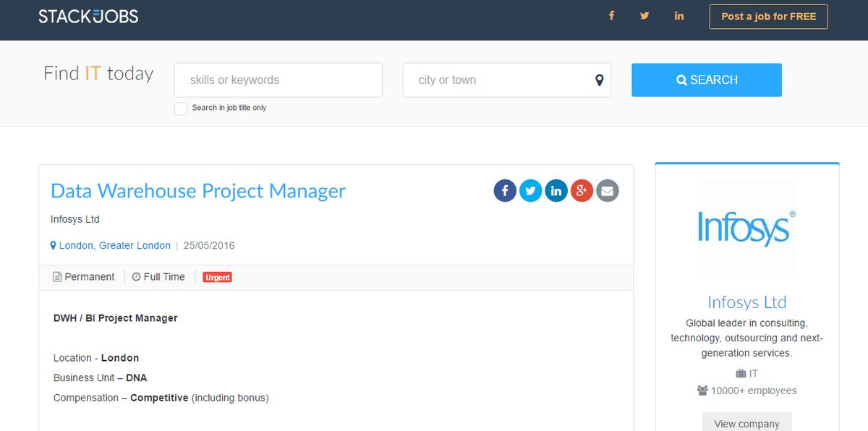This screenshot has width=868, height=431.
Task: Open the View company page for Infosys
Action: point(746,423)
